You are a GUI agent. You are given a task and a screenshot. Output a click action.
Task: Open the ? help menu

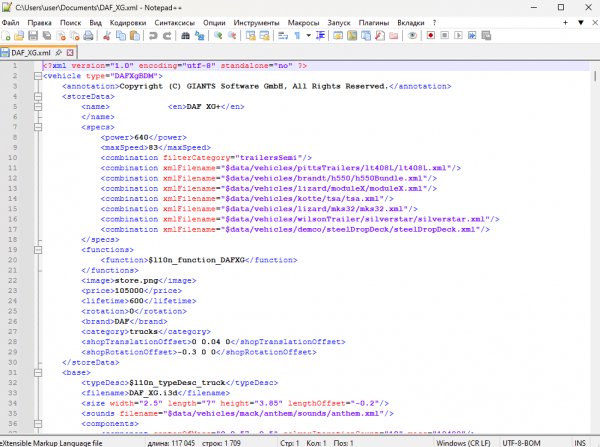pyautogui.click(x=434, y=23)
